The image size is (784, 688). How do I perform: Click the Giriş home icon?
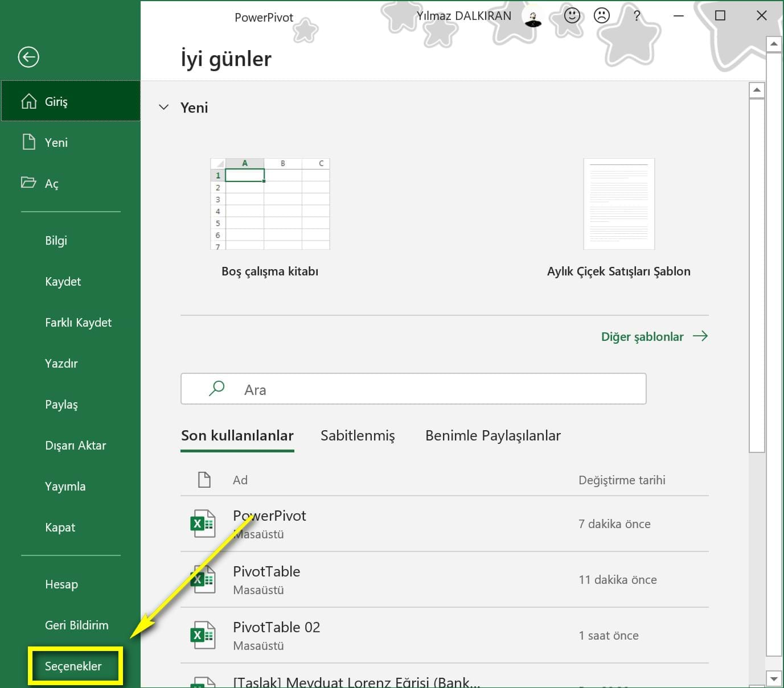29,101
